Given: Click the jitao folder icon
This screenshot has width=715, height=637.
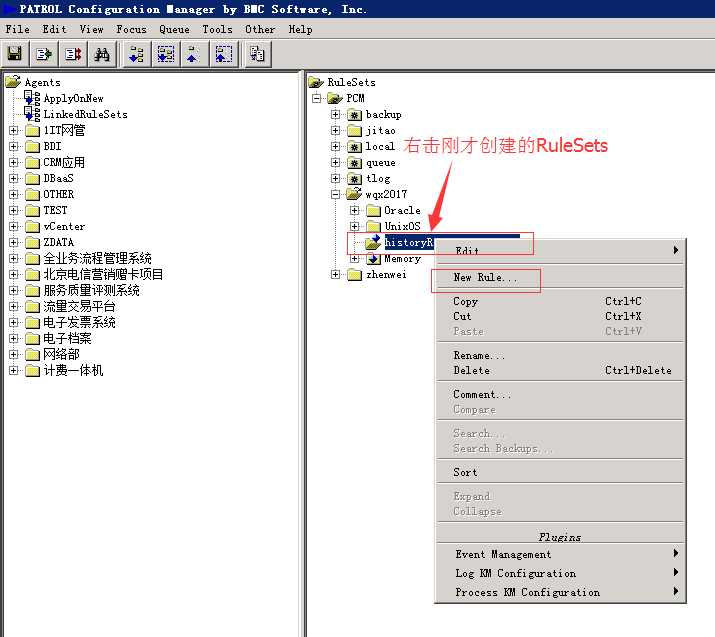Looking at the screenshot, I should pyautogui.click(x=354, y=130).
